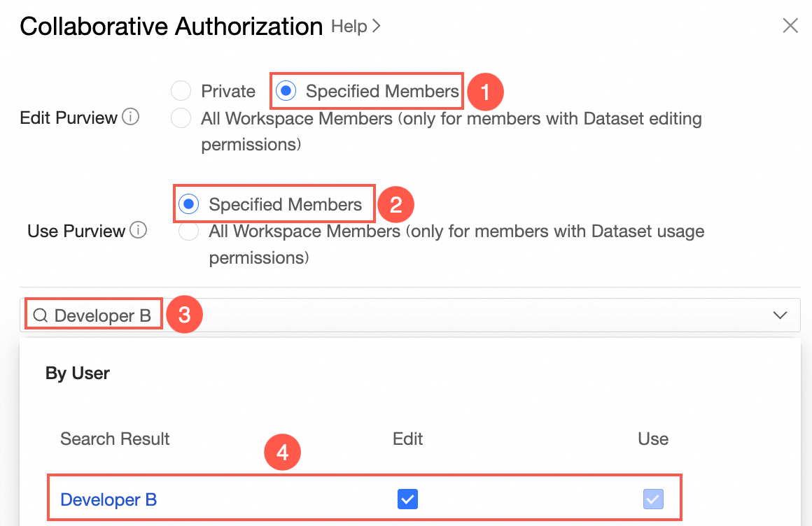Select Specified Members for Use Purview
Image resolution: width=812 pixels, height=526 pixels.
[x=188, y=204]
